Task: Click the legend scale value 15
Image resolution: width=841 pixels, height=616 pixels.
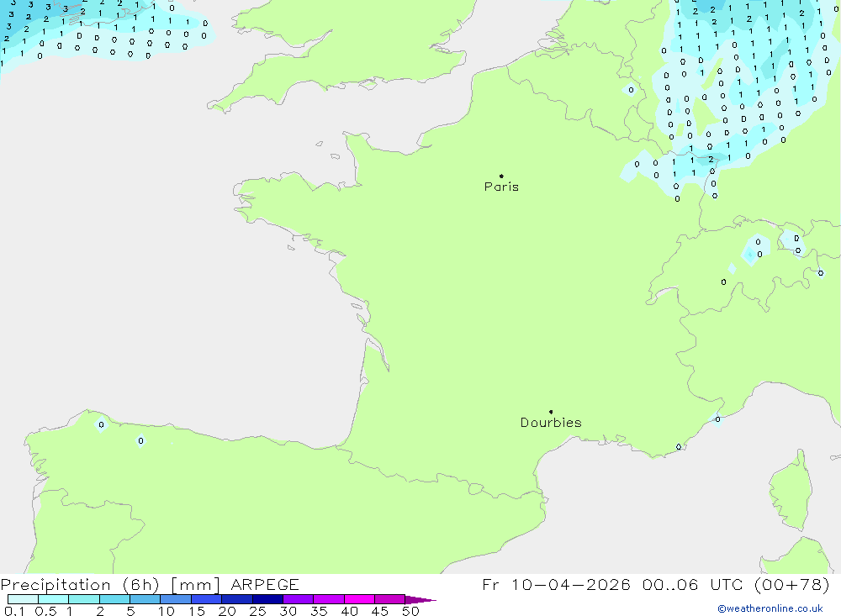Action: [x=197, y=611]
